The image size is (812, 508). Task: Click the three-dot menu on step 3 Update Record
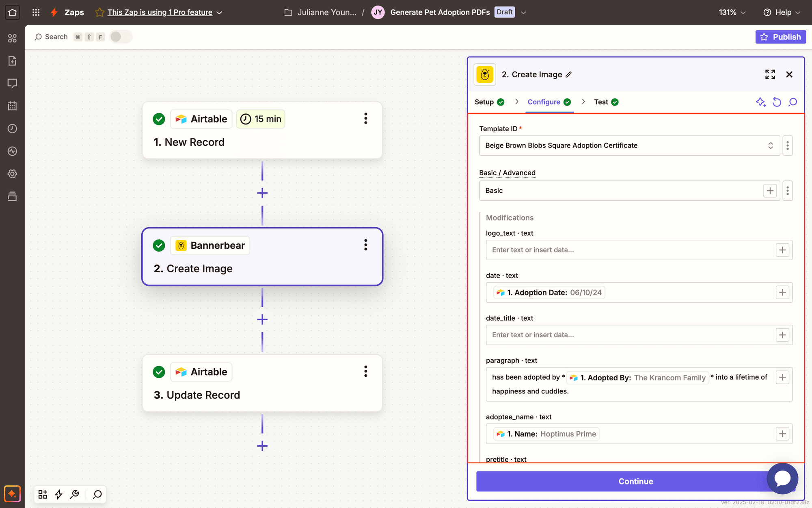click(x=366, y=371)
